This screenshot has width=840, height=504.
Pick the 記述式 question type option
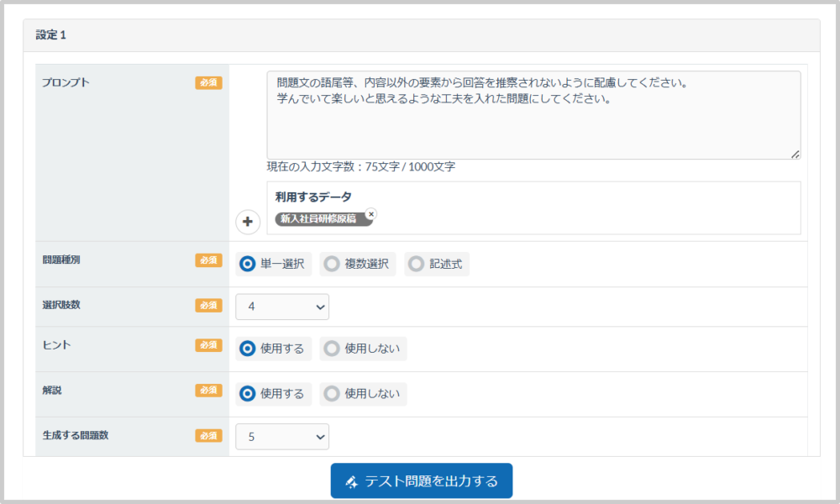[417, 264]
